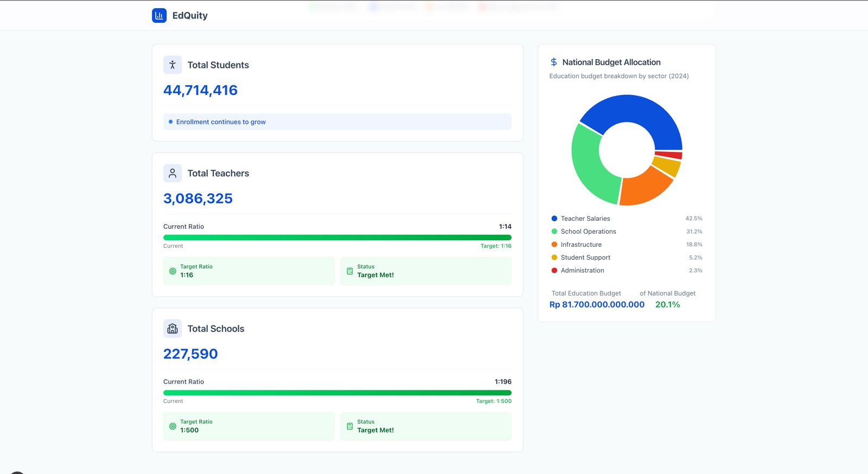This screenshot has width=868, height=474.
Task: Click the teachers Status clipboard icon
Action: click(350, 271)
